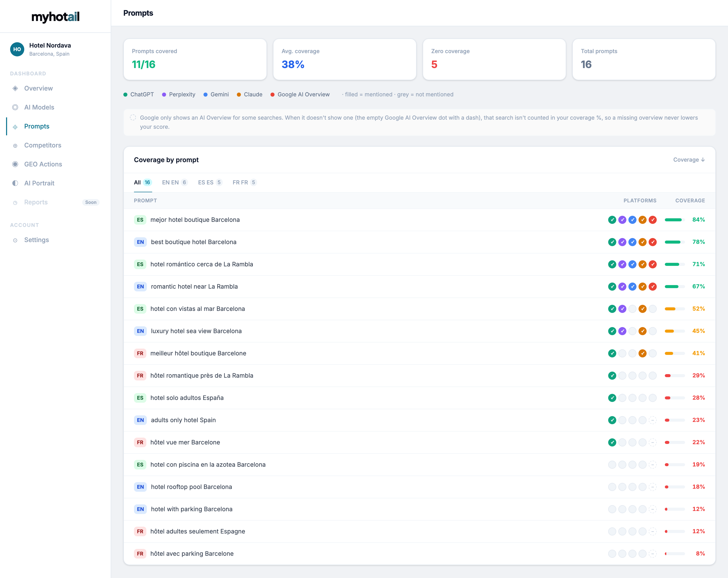Click the COVERAGE column header
The width and height of the screenshot is (728, 578).
point(690,201)
